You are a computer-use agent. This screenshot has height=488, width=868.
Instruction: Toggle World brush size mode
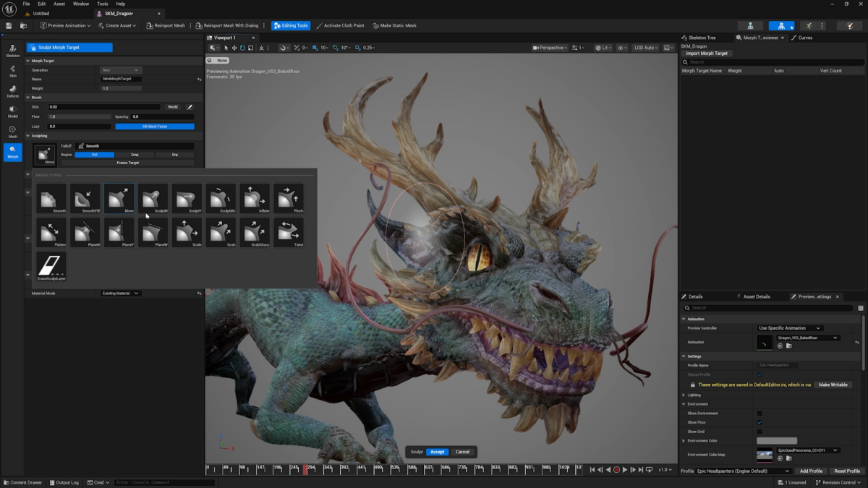173,107
